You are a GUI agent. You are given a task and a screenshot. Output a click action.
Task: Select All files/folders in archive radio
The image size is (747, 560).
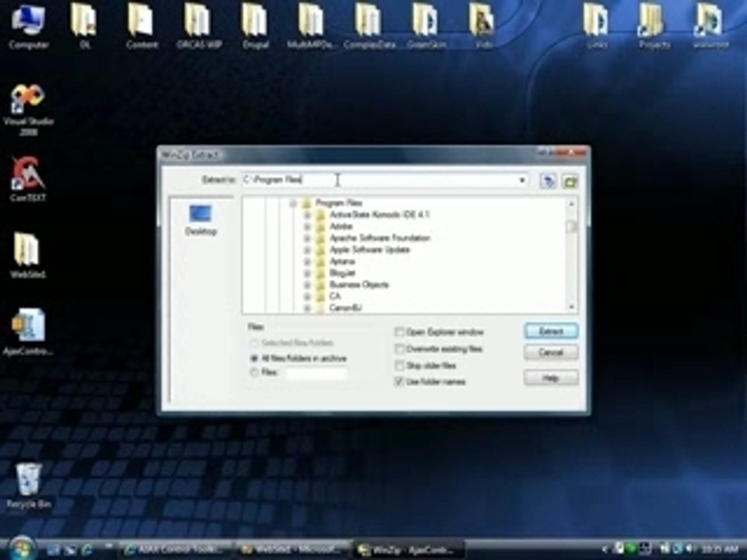pyautogui.click(x=254, y=358)
